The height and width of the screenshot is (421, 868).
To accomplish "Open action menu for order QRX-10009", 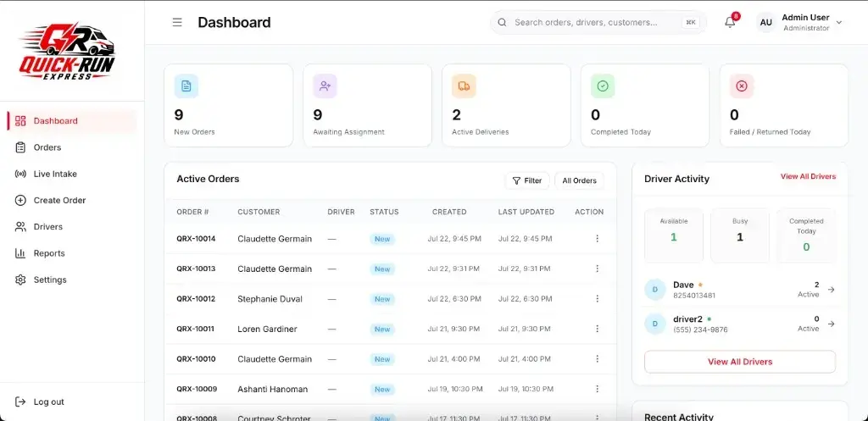I will click(597, 389).
